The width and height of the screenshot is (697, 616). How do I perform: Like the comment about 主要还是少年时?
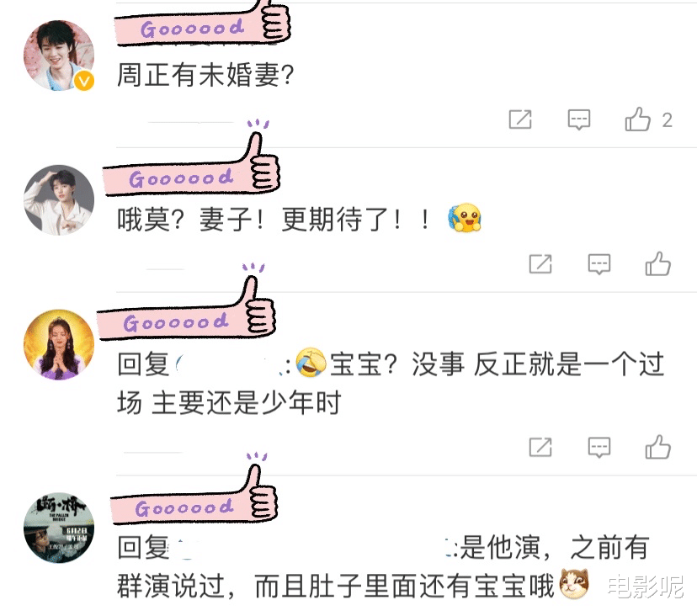(658, 447)
